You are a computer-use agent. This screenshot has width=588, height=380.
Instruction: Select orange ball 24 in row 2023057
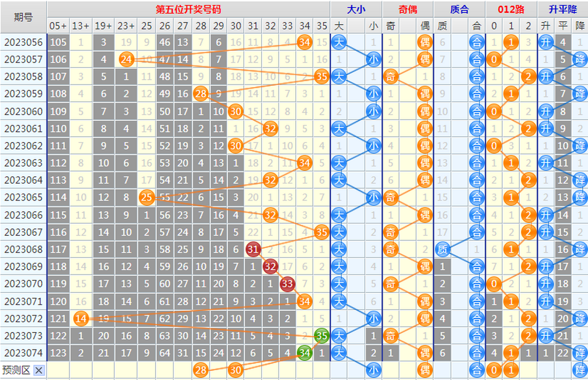point(127,59)
